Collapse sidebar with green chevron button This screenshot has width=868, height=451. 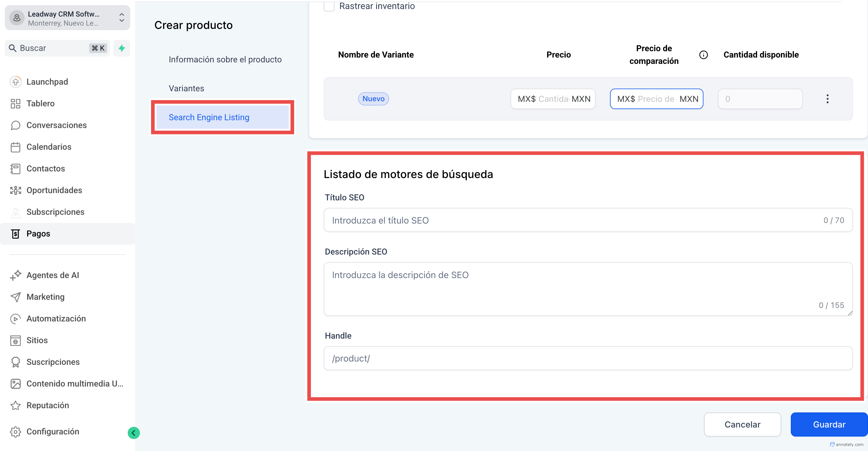[134, 433]
